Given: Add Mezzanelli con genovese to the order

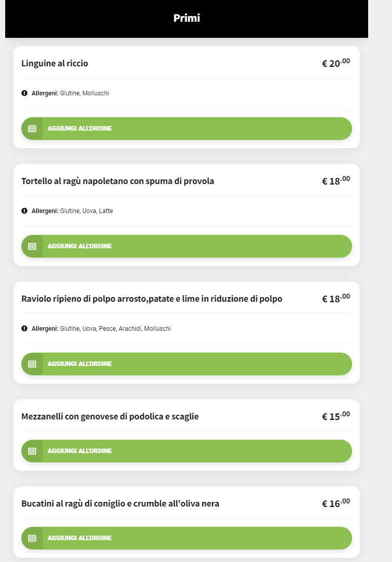Looking at the screenshot, I should point(187,451).
